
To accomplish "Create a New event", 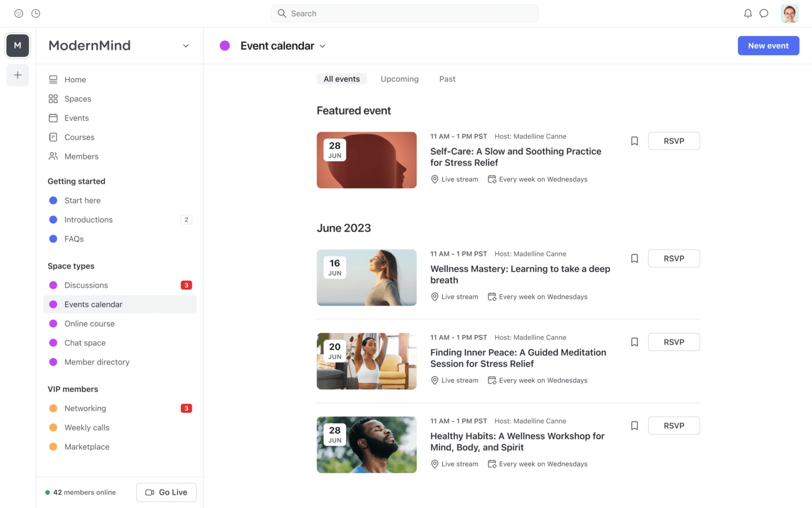I will coord(768,45).
